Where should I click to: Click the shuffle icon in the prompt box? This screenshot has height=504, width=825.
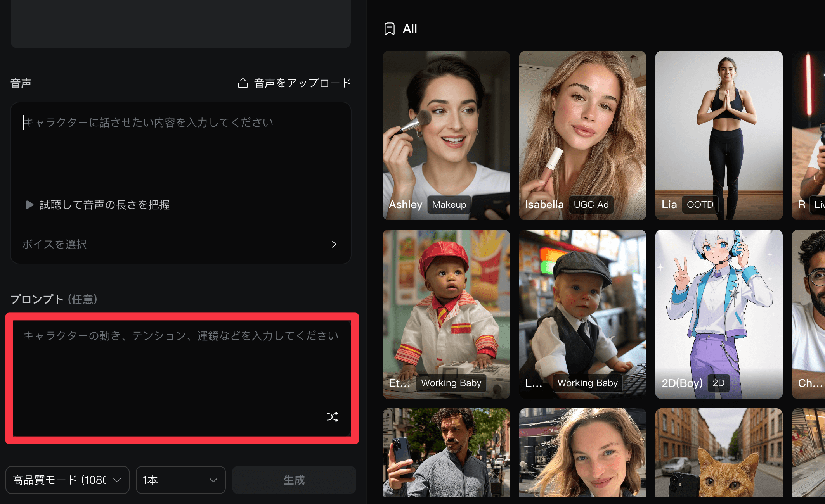tap(332, 417)
